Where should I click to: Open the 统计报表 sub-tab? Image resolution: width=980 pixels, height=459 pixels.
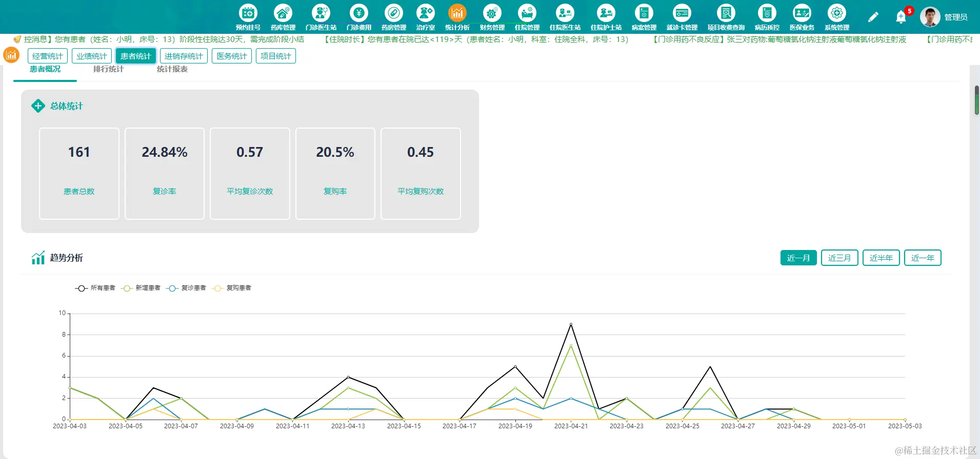pyautogui.click(x=172, y=70)
